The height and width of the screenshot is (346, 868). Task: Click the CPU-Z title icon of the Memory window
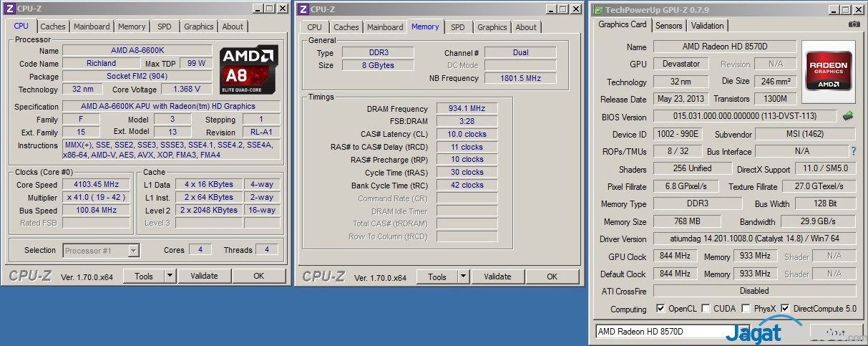[303, 9]
